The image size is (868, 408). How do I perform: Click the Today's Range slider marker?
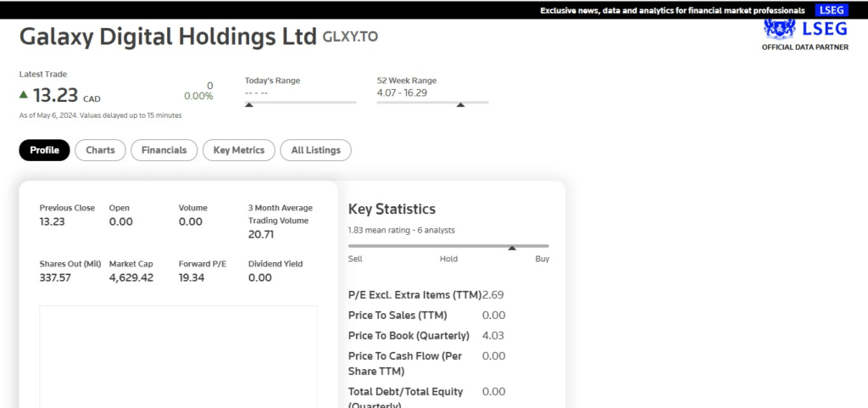point(249,104)
